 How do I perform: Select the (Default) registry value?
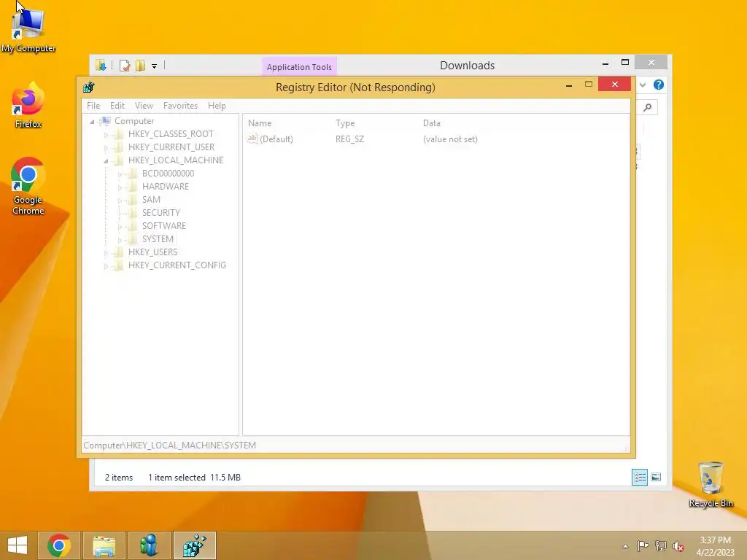pos(270,139)
